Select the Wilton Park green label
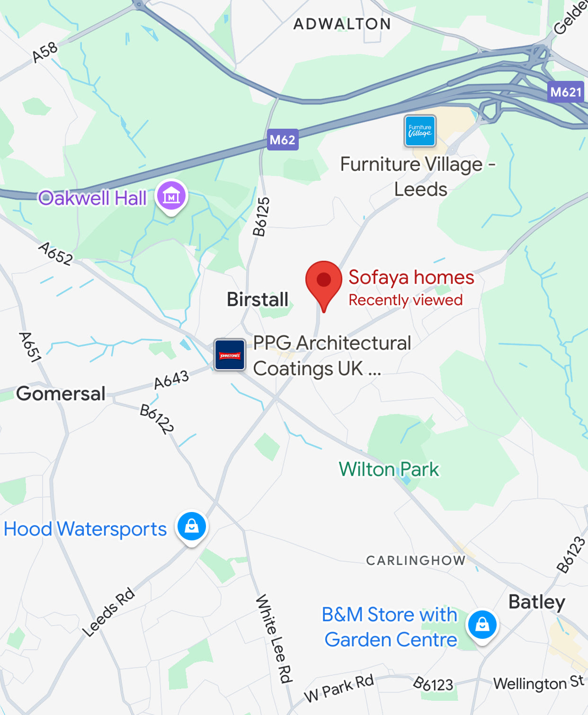The width and height of the screenshot is (588, 715). tap(389, 469)
